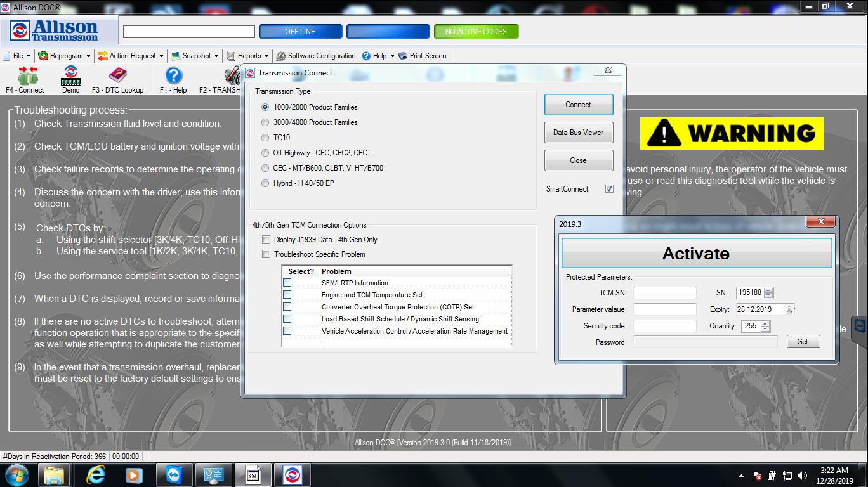868x487 pixels.
Task: Enable Display J1939 Data - 4th Gen Only
Action: click(266, 240)
